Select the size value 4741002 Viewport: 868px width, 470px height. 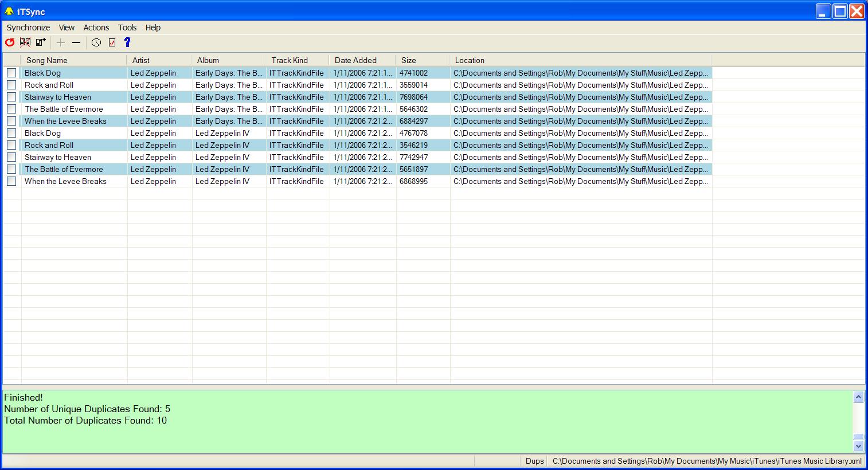click(413, 73)
